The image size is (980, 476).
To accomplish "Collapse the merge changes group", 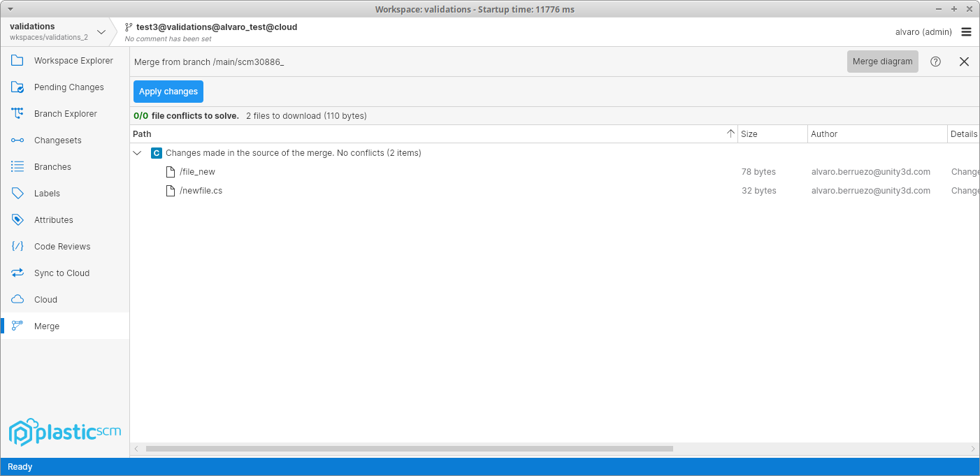I will (137, 152).
